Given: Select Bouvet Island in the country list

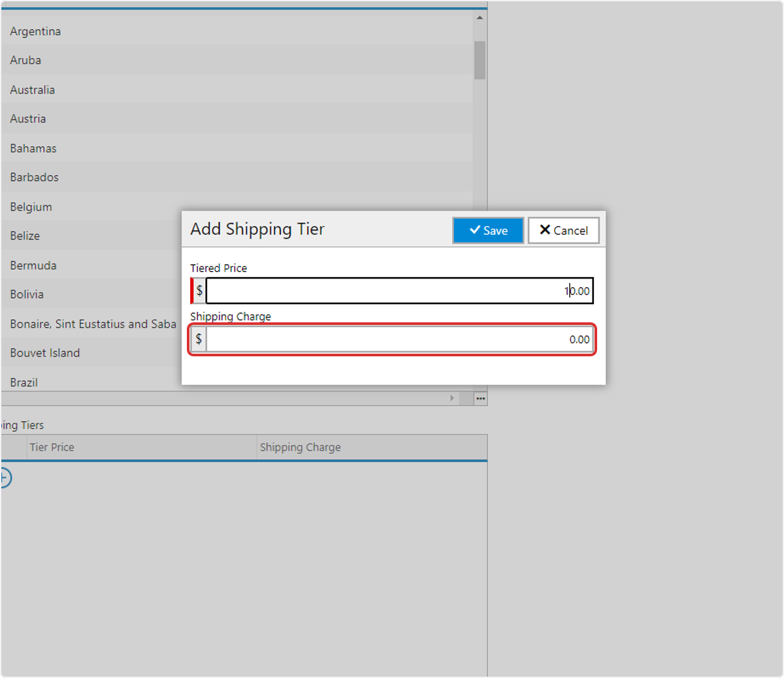Looking at the screenshot, I should tap(91, 352).
